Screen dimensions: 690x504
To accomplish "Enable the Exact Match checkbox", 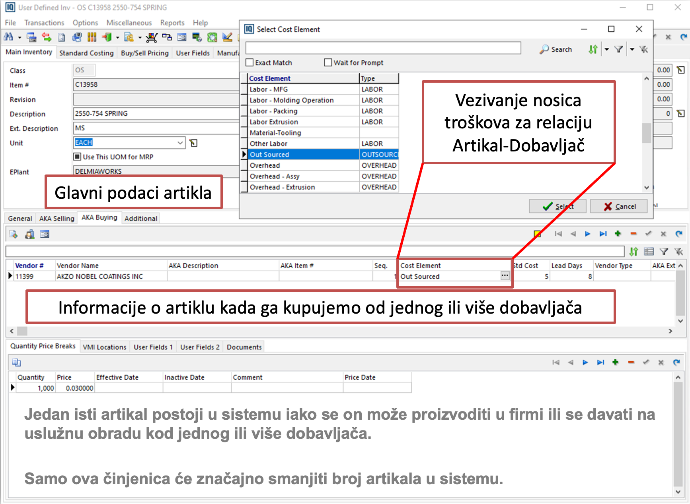I will (251, 62).
